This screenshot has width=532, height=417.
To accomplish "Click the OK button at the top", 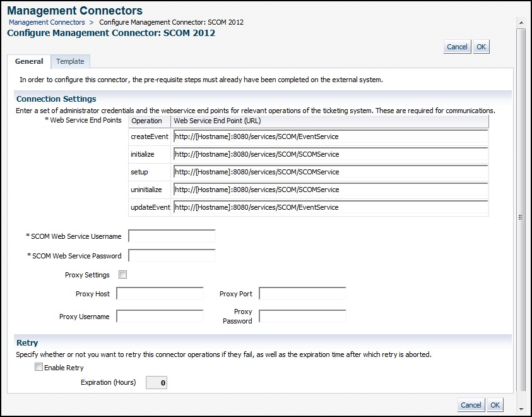I will [481, 46].
